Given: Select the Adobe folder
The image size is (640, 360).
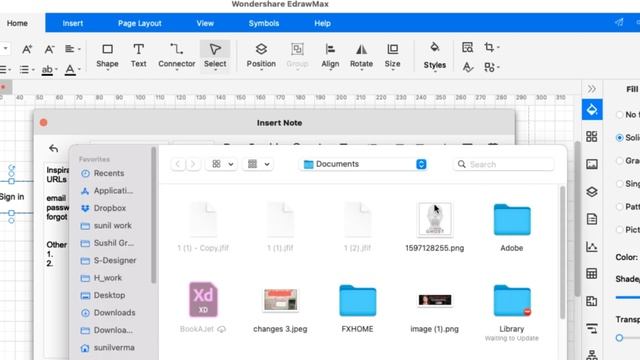Looking at the screenshot, I should pos(511,220).
